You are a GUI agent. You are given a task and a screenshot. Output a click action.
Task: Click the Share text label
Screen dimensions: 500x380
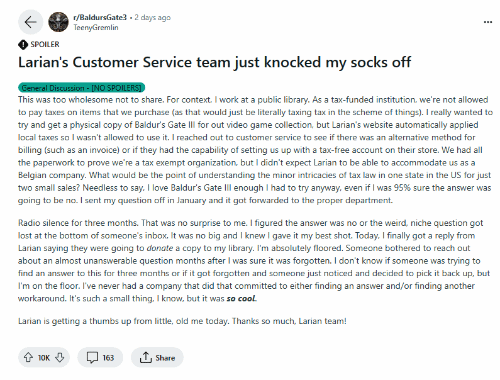point(165,358)
